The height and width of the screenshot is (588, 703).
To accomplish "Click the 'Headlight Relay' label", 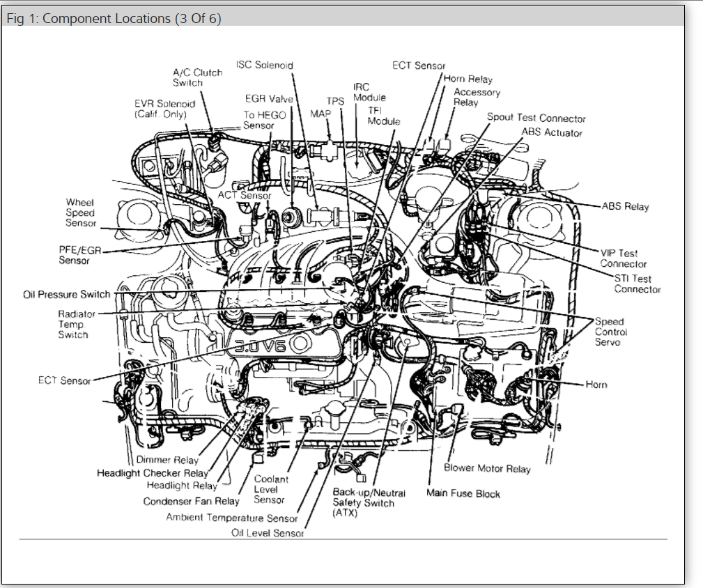I will [x=182, y=486].
